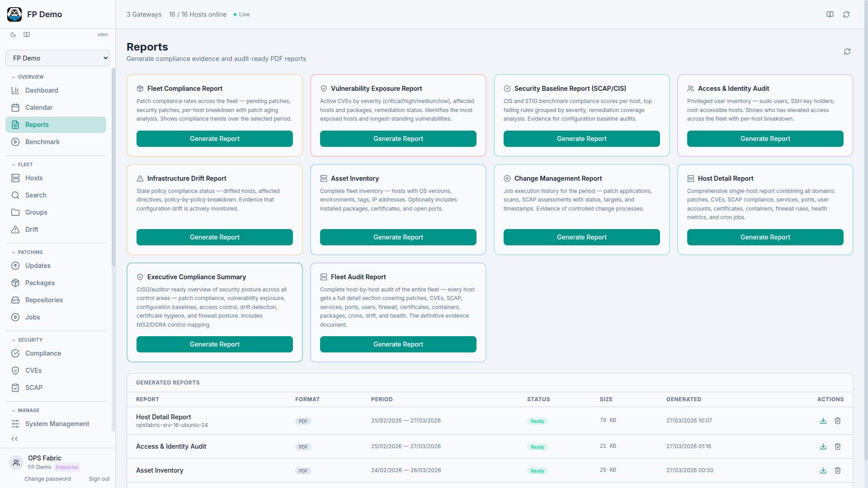Click the Sign out link
The width and height of the screenshot is (868, 488).
99,479
